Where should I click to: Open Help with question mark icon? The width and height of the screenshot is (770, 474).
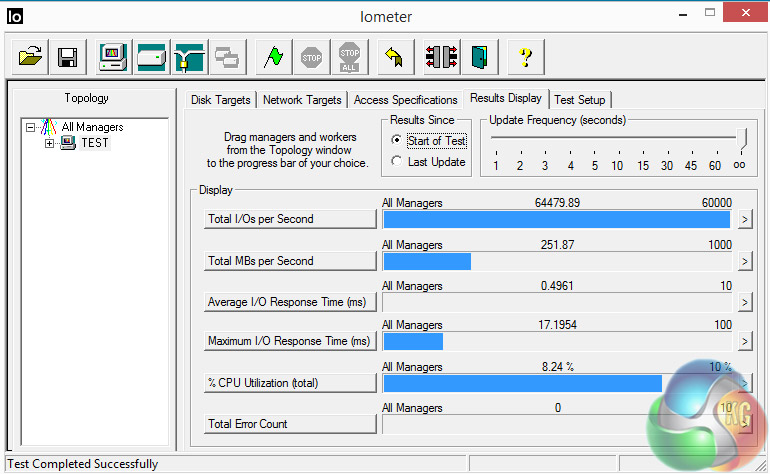point(526,56)
